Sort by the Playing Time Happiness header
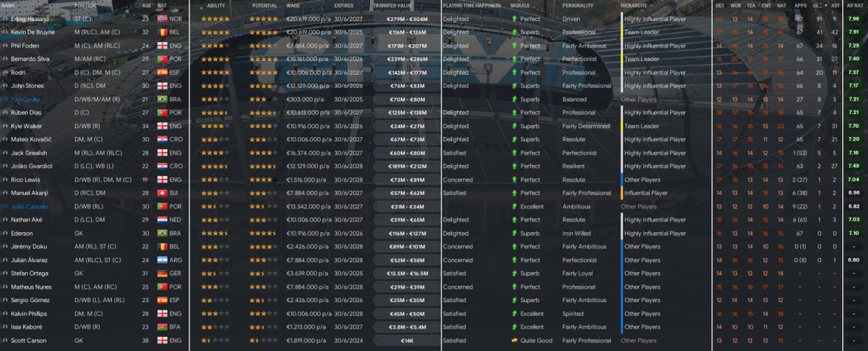 471,5
